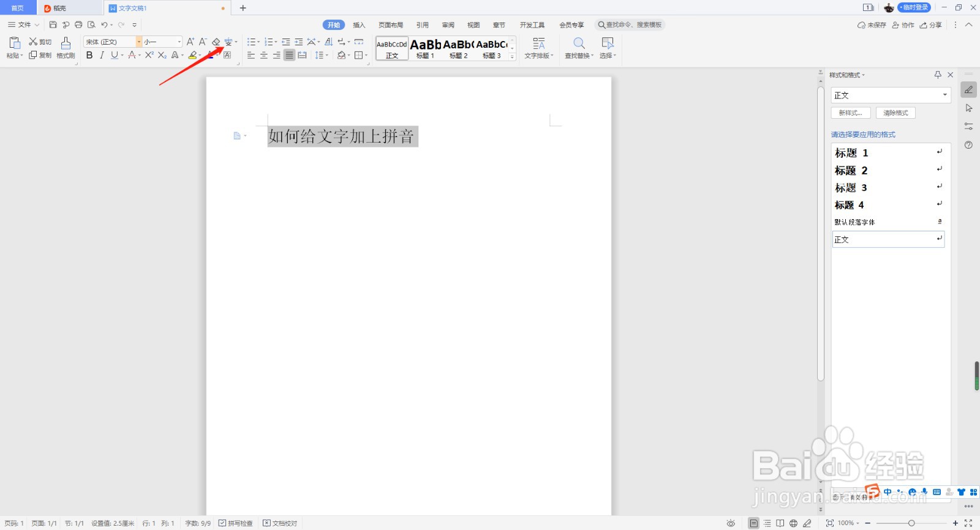Open the 文件 menu dropdown
This screenshot has width=980, height=530.
click(x=23, y=24)
